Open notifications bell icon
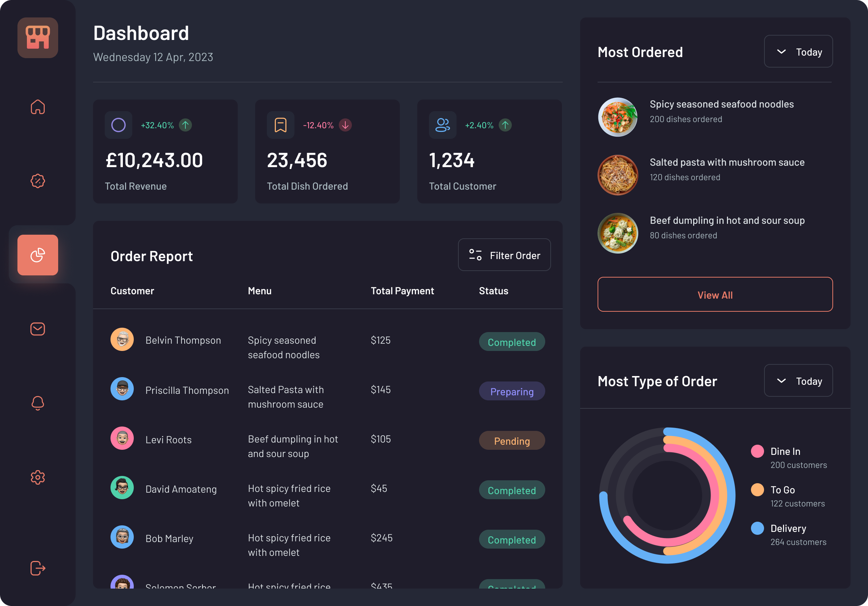The width and height of the screenshot is (868, 606). tap(37, 403)
